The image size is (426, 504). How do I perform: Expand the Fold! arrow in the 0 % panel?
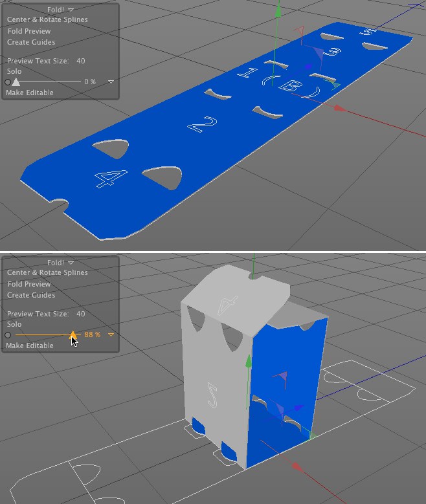pyautogui.click(x=71, y=10)
